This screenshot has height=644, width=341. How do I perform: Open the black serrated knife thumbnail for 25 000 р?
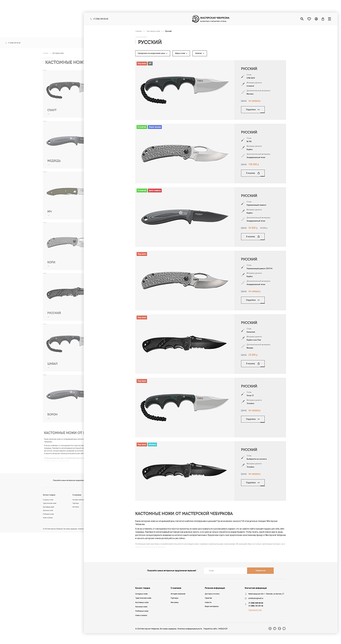(185, 344)
